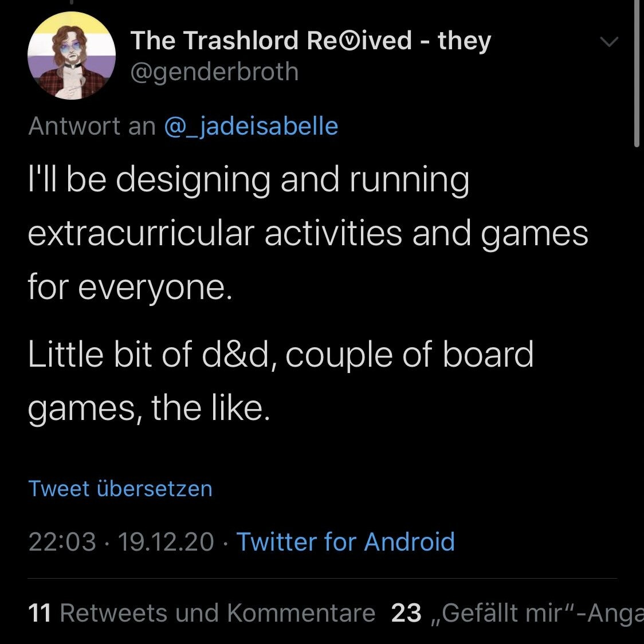Click the 19.12.20 tweet date
Image resolution: width=644 pixels, height=644 pixels.
click(x=166, y=542)
